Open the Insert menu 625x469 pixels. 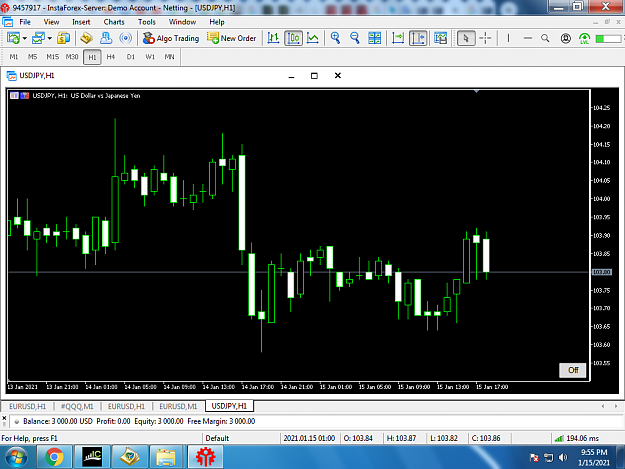[81, 22]
